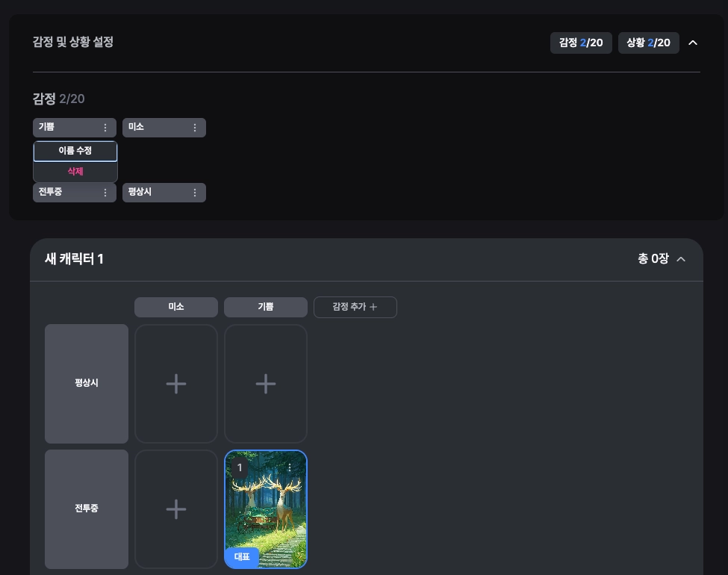Add image for 전투중 and 미소

176,509
